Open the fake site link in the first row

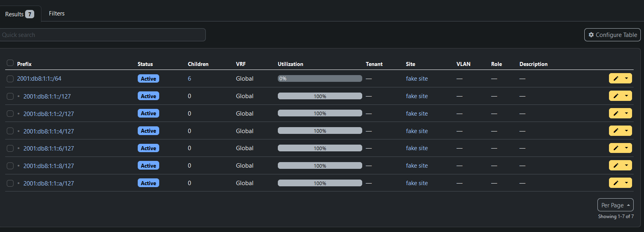click(417, 79)
